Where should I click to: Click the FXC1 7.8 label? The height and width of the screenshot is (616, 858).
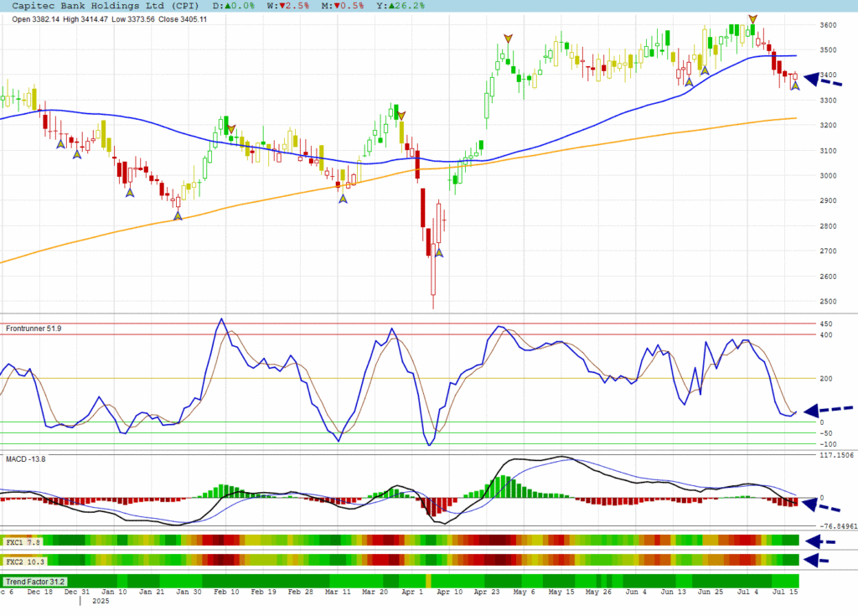click(x=23, y=542)
